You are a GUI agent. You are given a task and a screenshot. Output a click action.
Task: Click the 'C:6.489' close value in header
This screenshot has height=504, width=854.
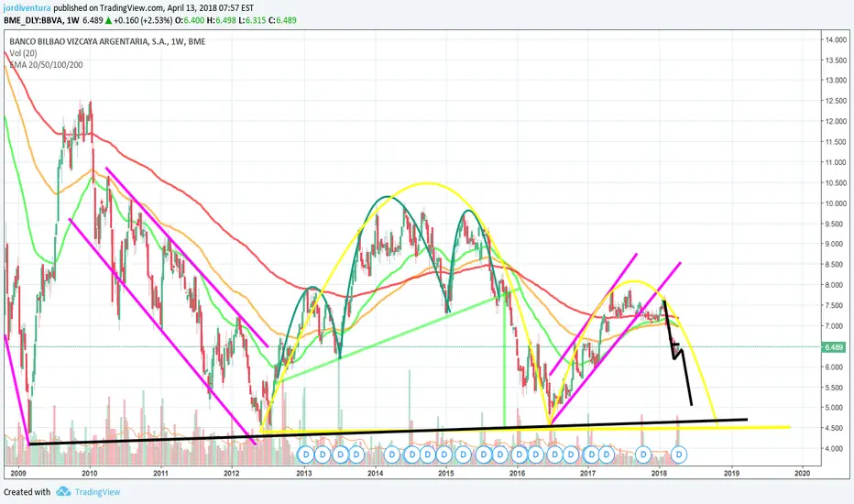click(282, 20)
